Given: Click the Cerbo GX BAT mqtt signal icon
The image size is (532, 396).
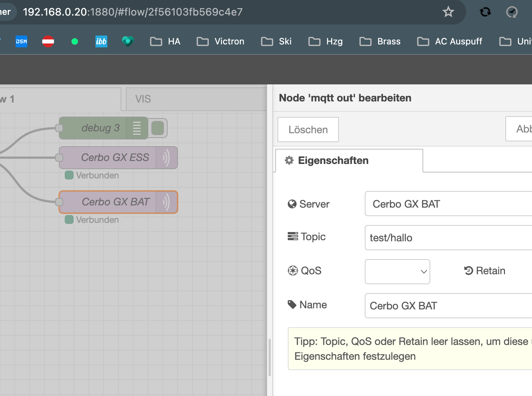Looking at the screenshot, I should click(166, 202).
